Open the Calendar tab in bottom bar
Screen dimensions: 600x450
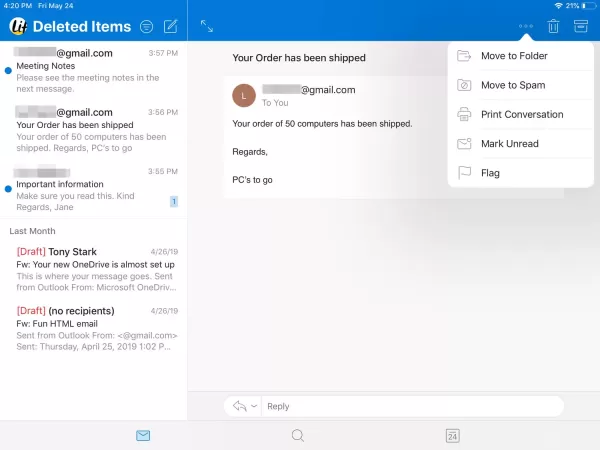tap(452, 435)
